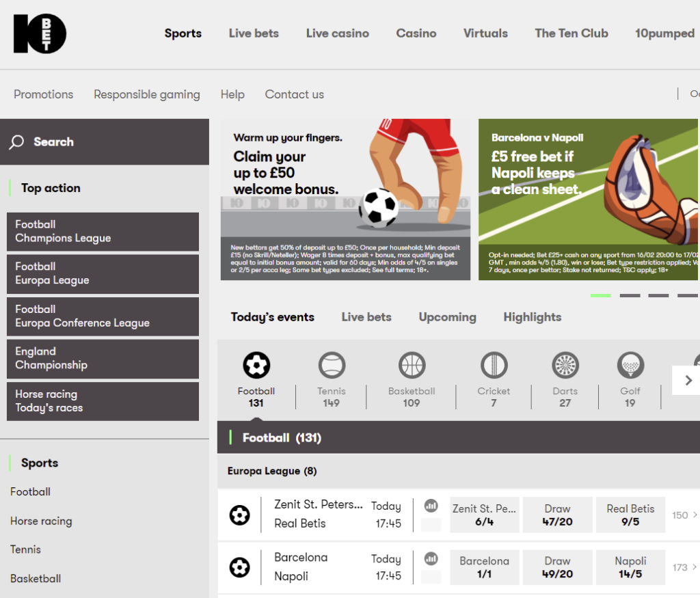Select Basketball in Sports sidebar list

(x=36, y=579)
